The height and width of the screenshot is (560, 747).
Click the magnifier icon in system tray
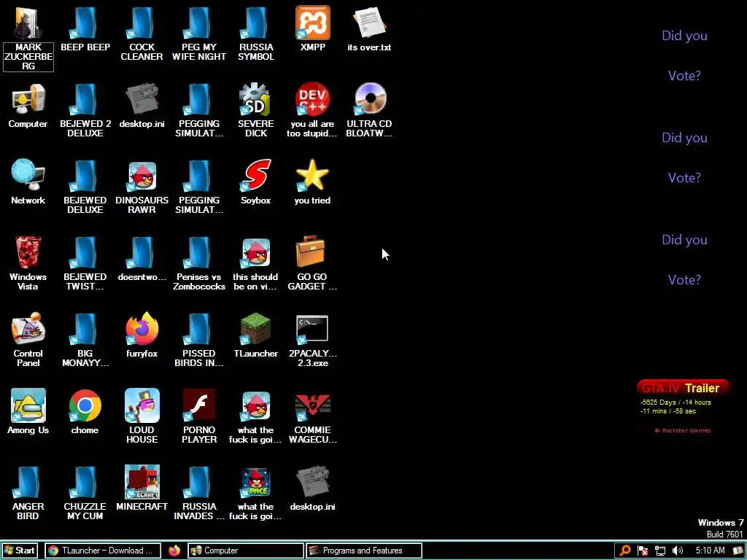[x=625, y=551]
